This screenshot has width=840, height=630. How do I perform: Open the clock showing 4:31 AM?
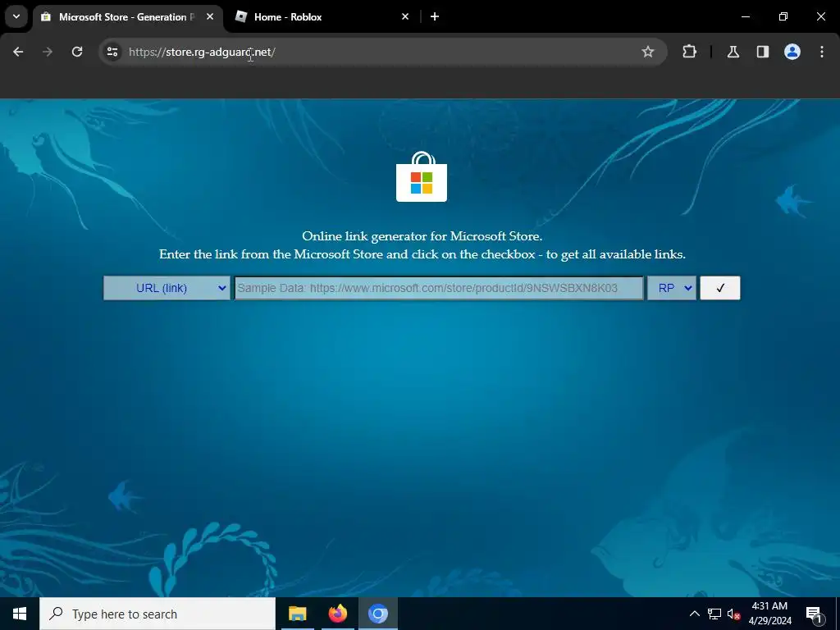click(x=769, y=614)
